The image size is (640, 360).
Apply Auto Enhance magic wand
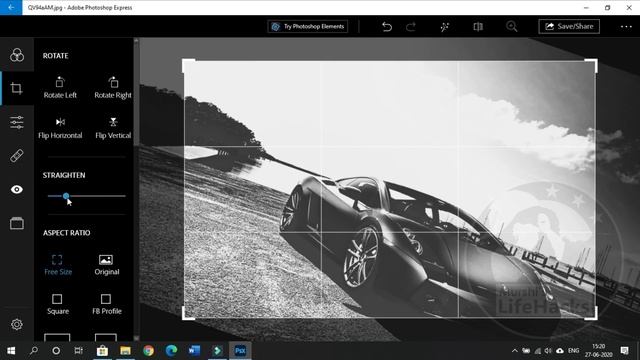click(444, 27)
